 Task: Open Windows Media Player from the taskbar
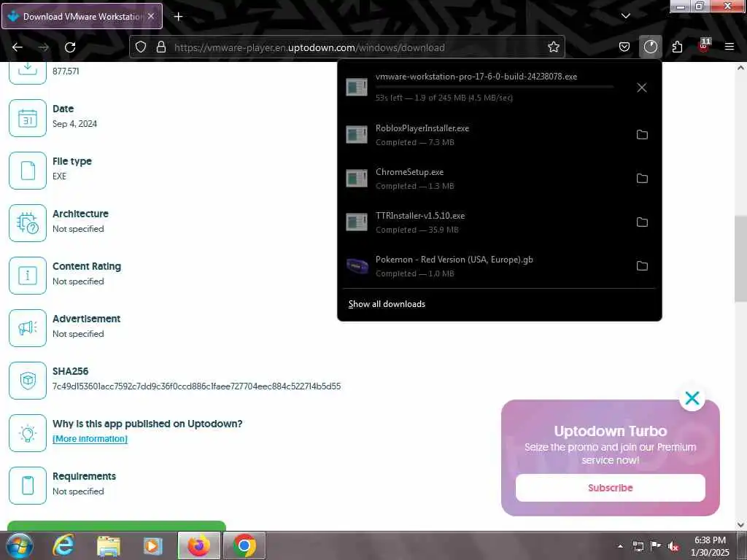[153, 545]
